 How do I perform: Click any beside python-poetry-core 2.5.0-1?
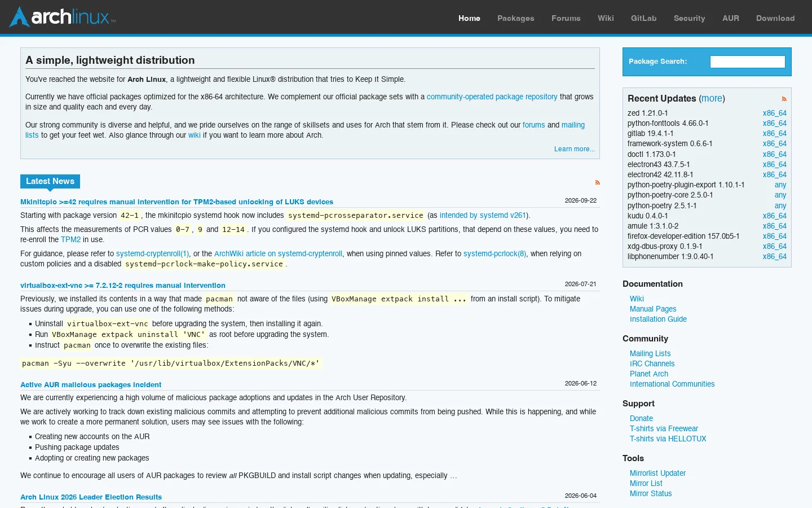click(780, 195)
